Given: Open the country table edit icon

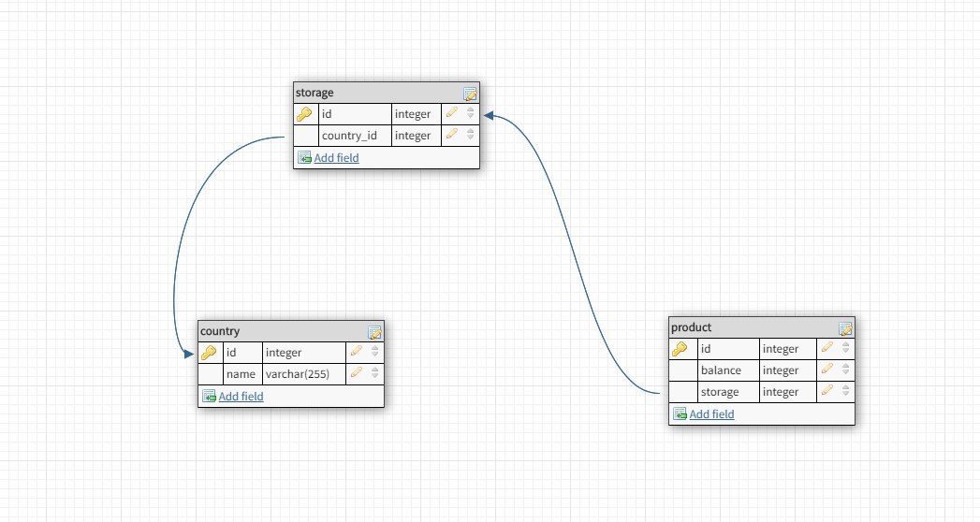Looking at the screenshot, I should pyautogui.click(x=374, y=332).
